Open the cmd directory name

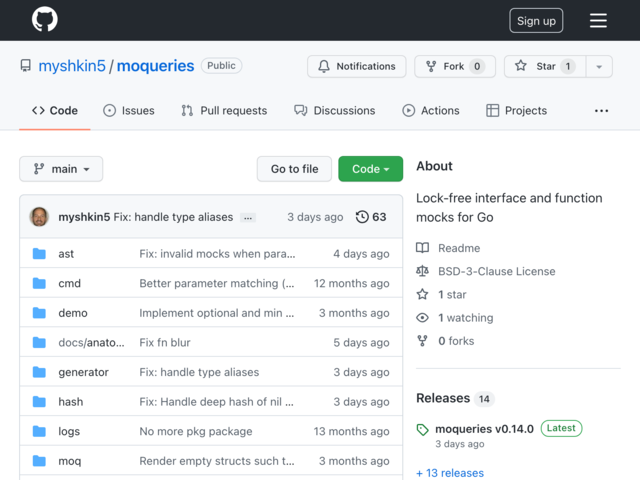click(69, 283)
